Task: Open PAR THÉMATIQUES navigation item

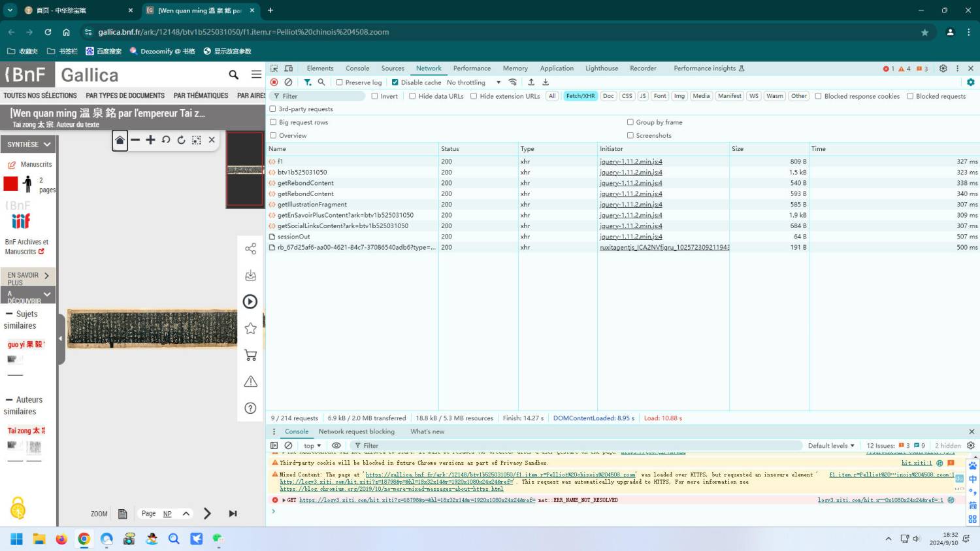Action: 201,95
